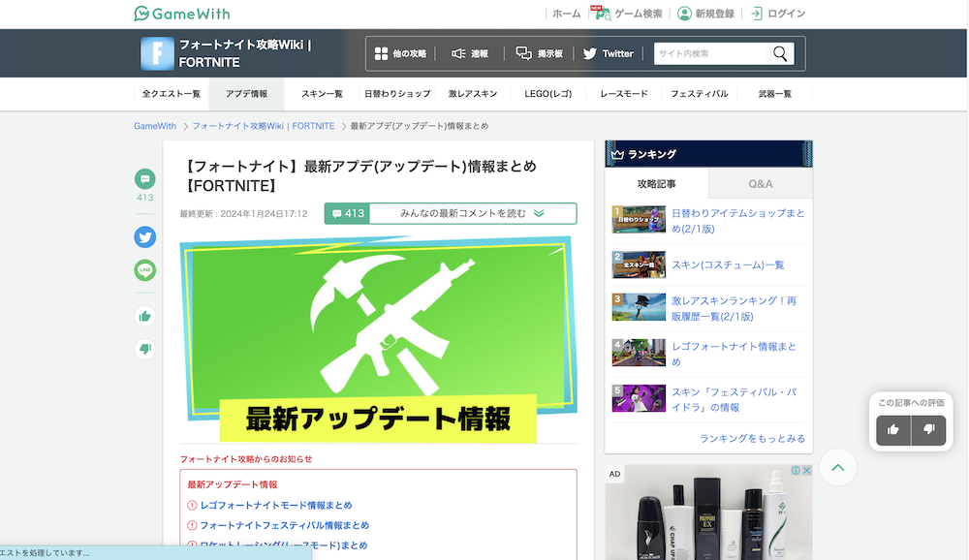
Task: Go to ホーム link
Action: 566,14
